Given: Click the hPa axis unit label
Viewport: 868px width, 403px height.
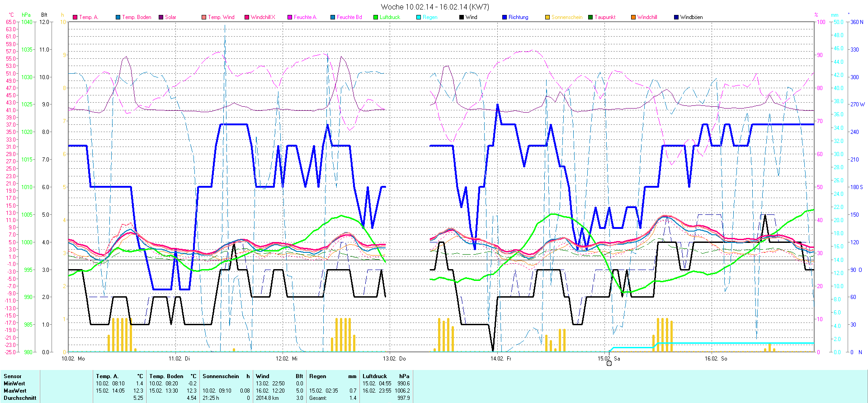Looking at the screenshot, I should [26, 15].
